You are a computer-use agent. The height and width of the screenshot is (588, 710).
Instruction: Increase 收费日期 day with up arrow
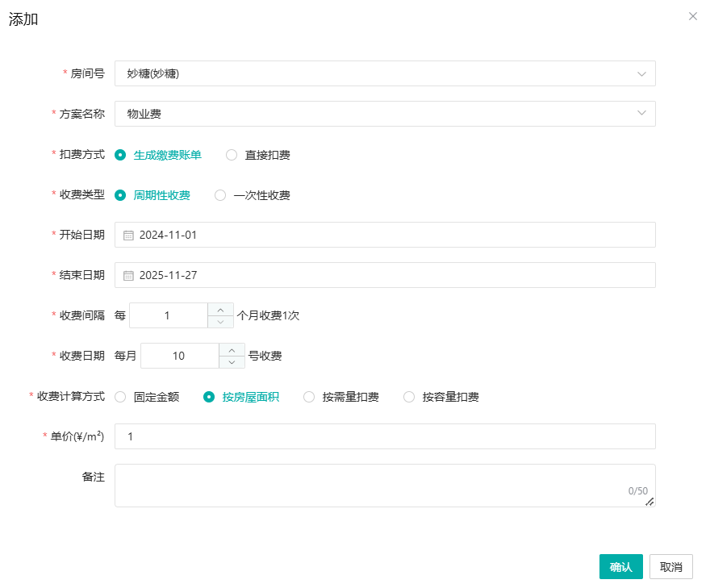coord(232,349)
